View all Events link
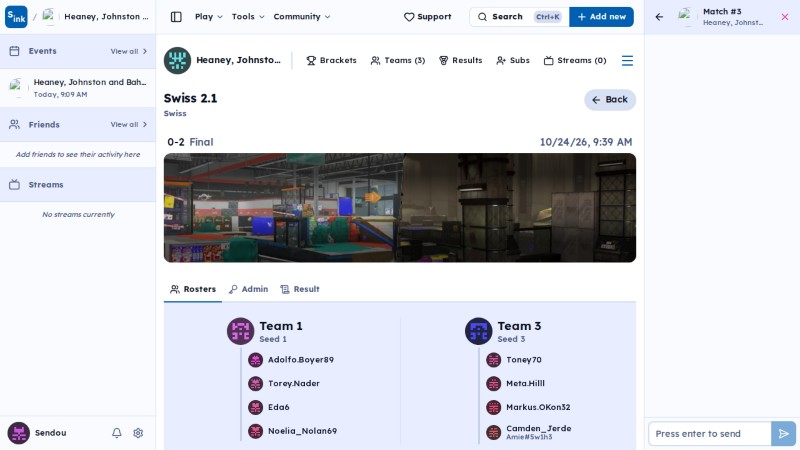 pos(129,51)
